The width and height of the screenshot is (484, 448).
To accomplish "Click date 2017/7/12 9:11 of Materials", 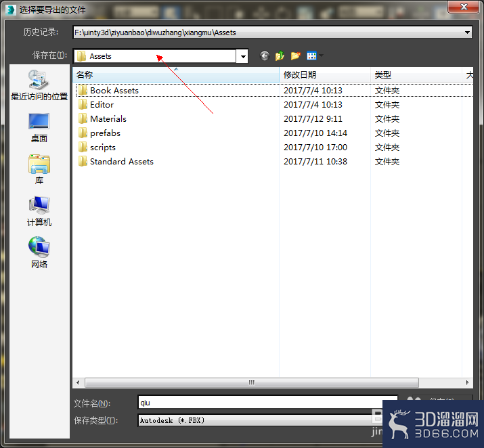I will [313, 119].
